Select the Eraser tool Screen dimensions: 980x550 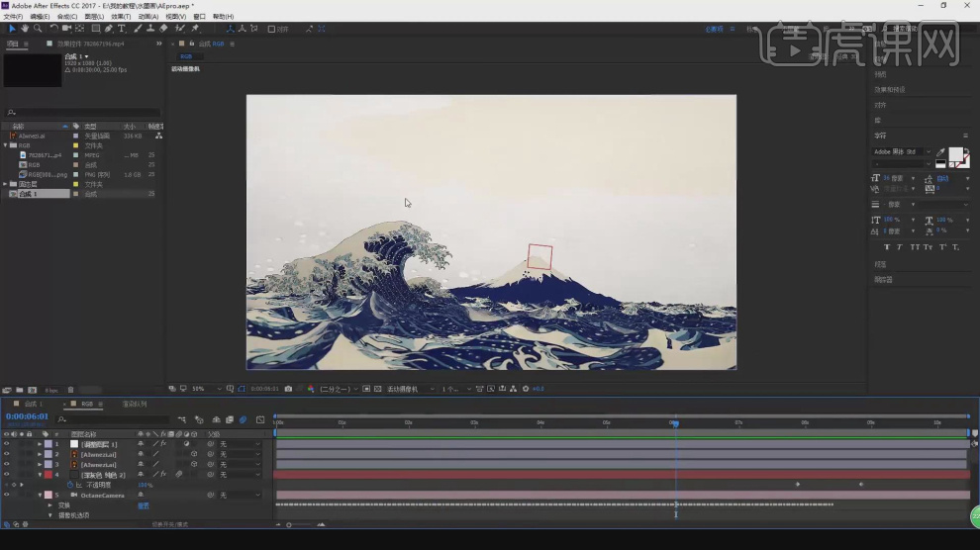pos(163,29)
